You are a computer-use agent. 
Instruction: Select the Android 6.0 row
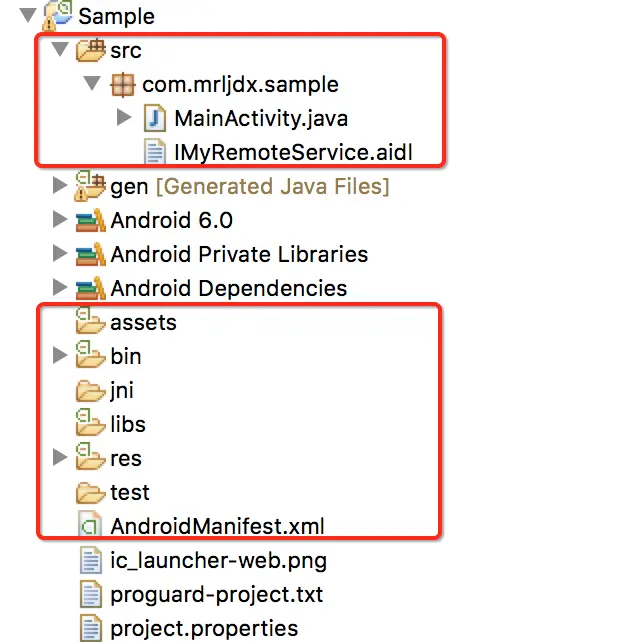[172, 220]
